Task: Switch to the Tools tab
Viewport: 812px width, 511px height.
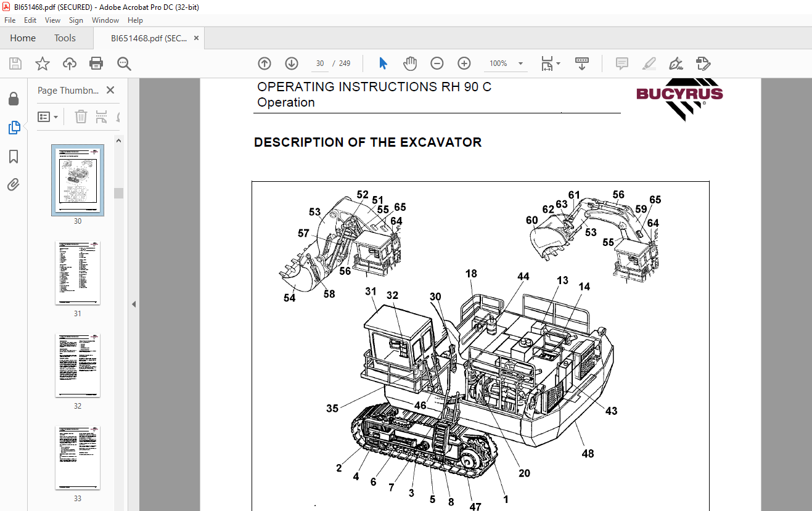Action: pyautogui.click(x=65, y=38)
